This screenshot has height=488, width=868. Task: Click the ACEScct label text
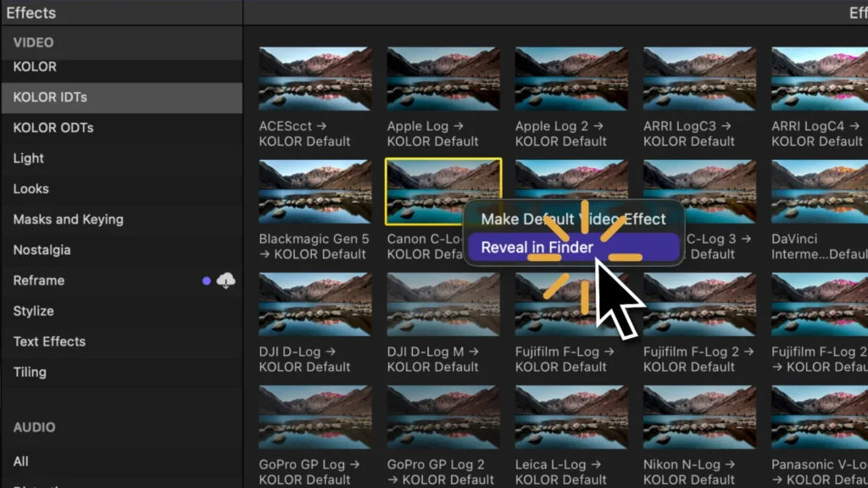304,133
